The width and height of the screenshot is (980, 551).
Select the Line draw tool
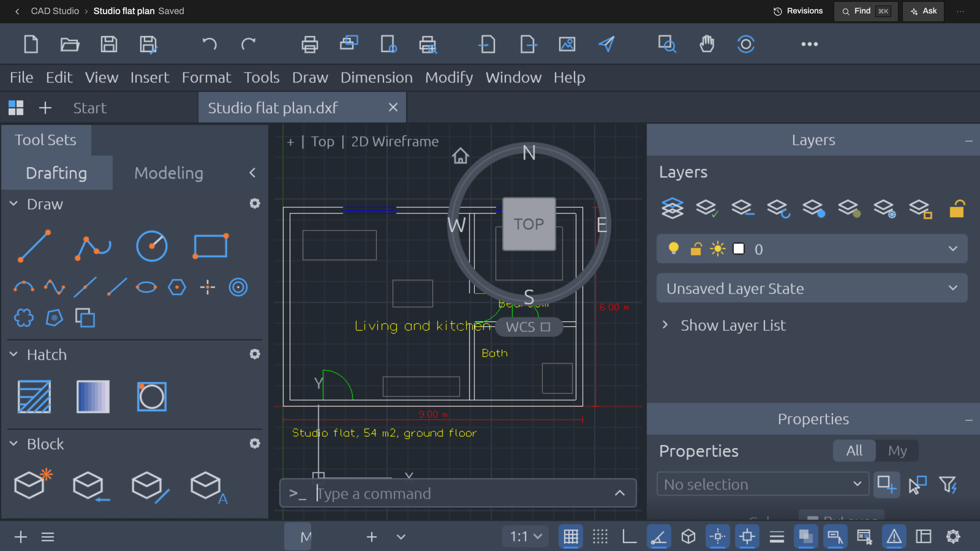[34, 246]
